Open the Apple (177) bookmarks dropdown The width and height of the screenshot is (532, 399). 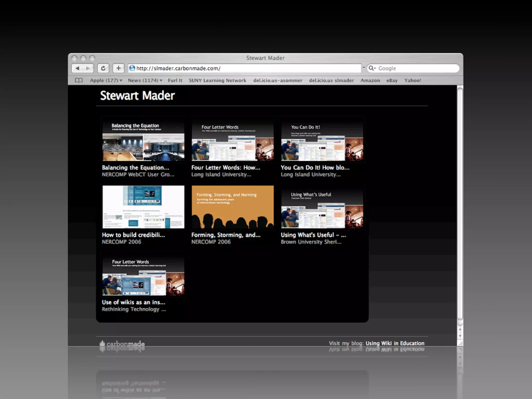tap(106, 81)
